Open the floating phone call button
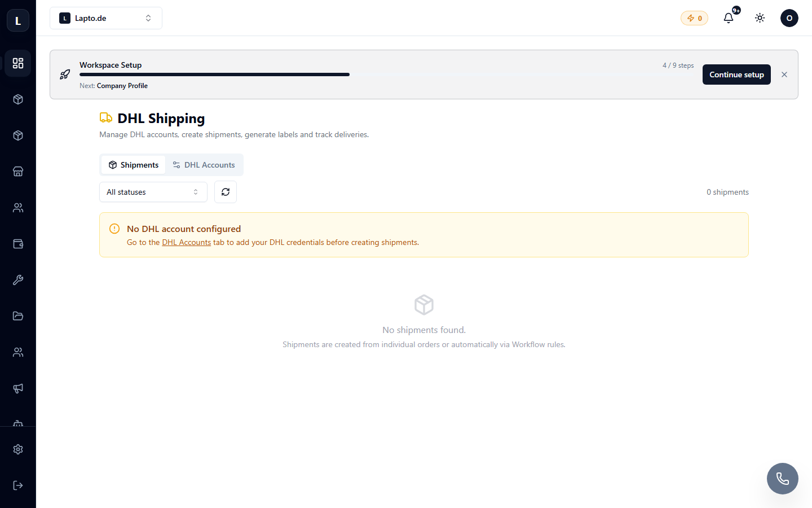812x508 pixels. point(783,479)
